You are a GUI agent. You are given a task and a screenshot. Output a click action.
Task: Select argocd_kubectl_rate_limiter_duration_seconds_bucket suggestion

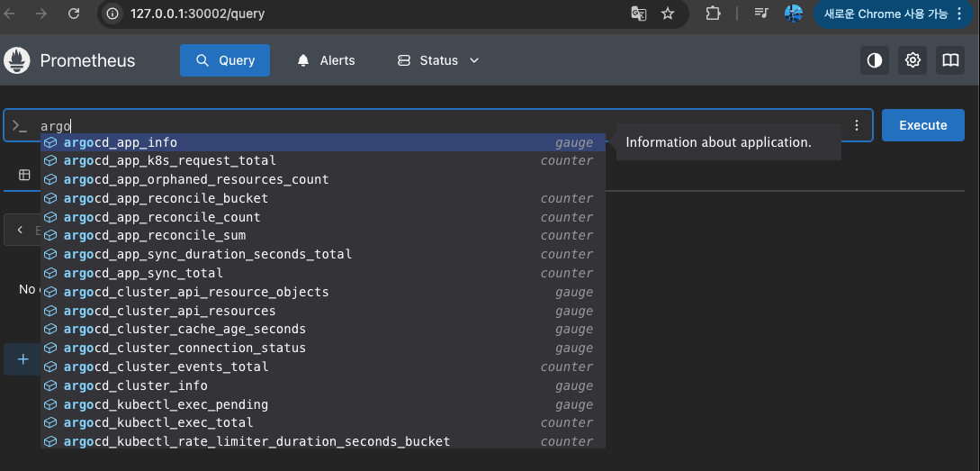click(323, 440)
